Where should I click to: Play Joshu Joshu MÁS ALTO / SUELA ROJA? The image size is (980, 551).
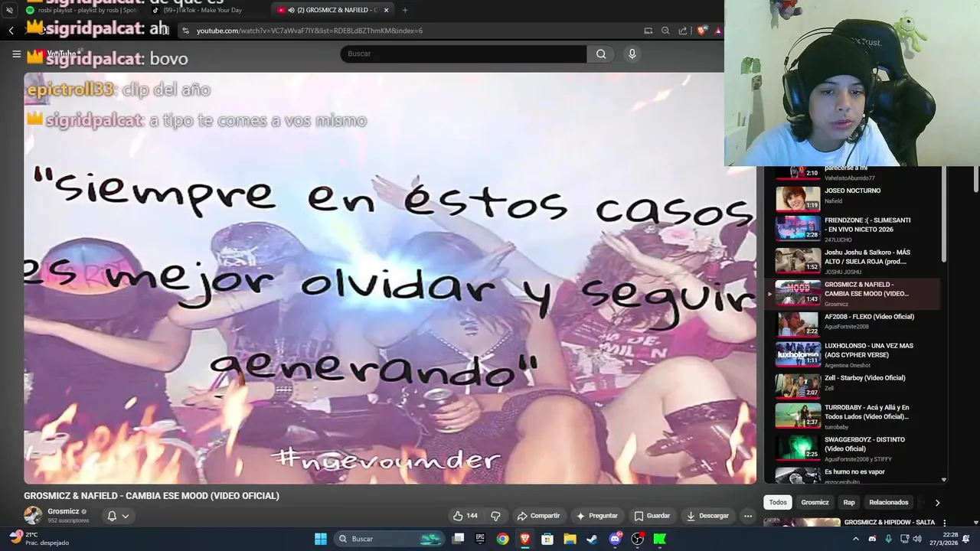tap(852, 261)
